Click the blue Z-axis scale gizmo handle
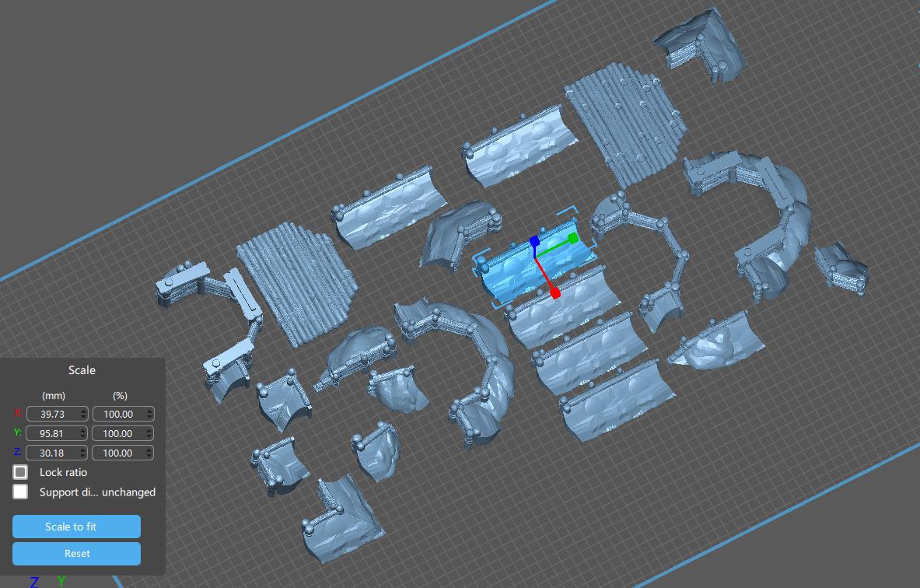This screenshot has height=588, width=920. pyautogui.click(x=534, y=242)
